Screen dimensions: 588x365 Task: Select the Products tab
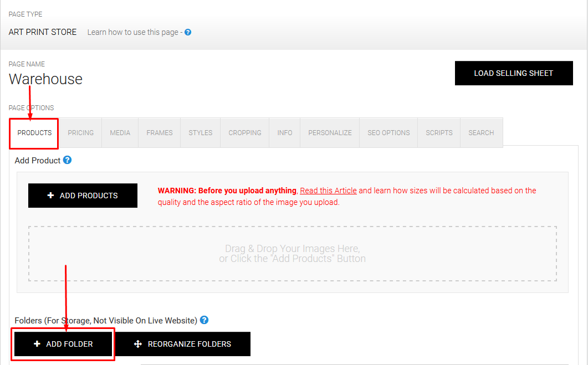pos(34,133)
